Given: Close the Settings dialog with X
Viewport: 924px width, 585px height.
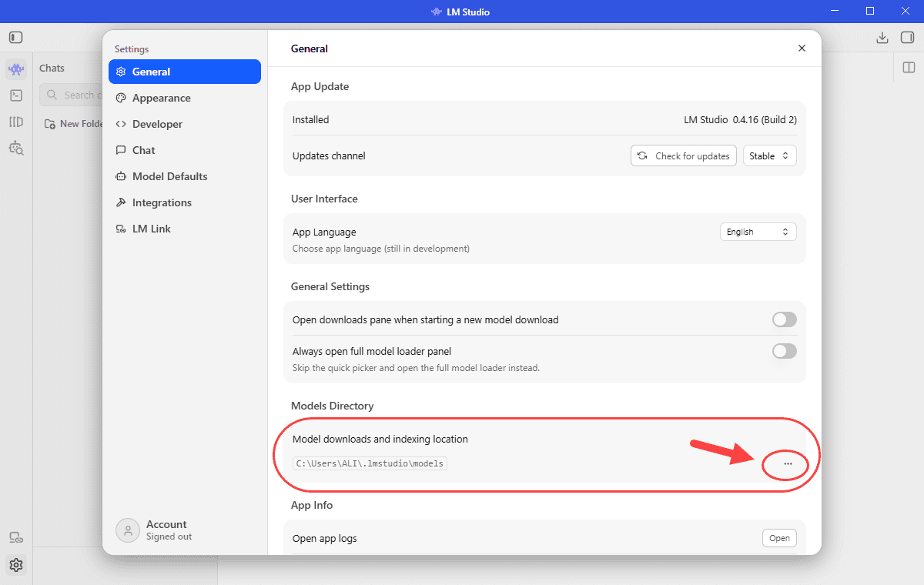Looking at the screenshot, I should (802, 48).
